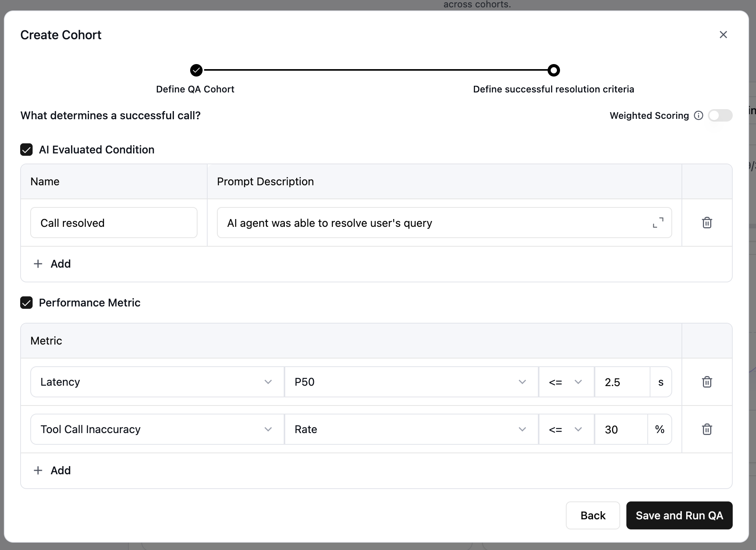Delete the Tool Call Inaccuracy row
This screenshot has height=550, width=756.
[x=707, y=429]
